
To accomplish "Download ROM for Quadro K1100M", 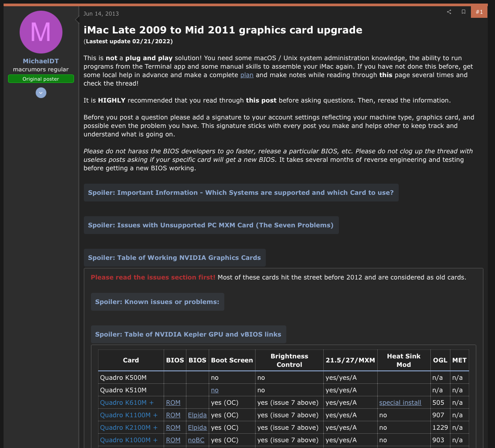I will (173, 415).
